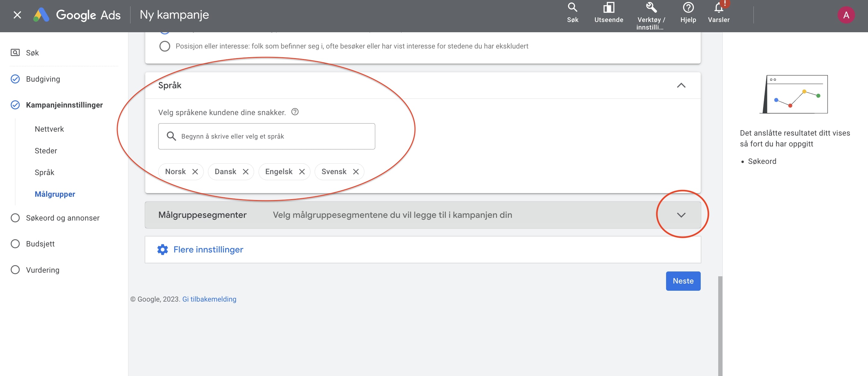Click help icon beside Velg språkene text
This screenshot has width=868, height=376.
tap(295, 112)
